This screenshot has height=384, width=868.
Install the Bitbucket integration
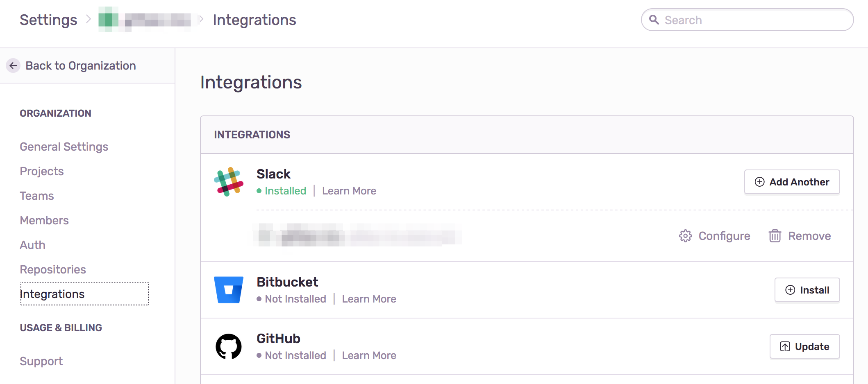tap(807, 290)
